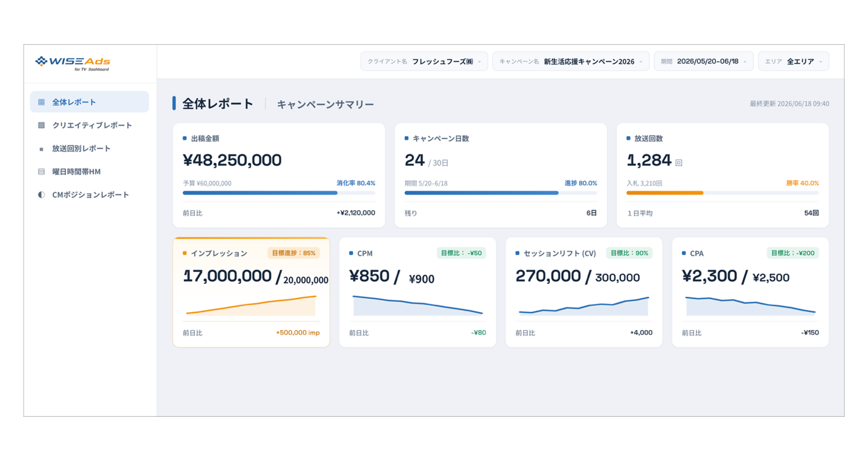Click the 全体レポート grid icon

41,102
